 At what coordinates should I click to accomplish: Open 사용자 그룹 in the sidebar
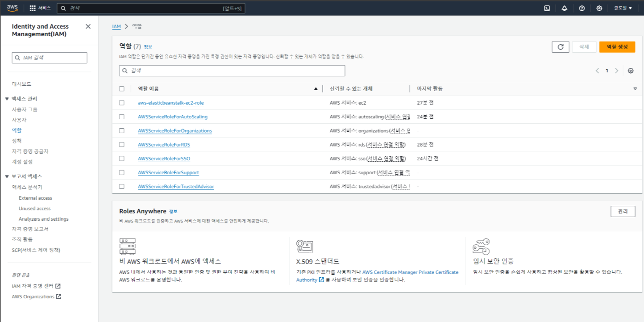(25, 109)
